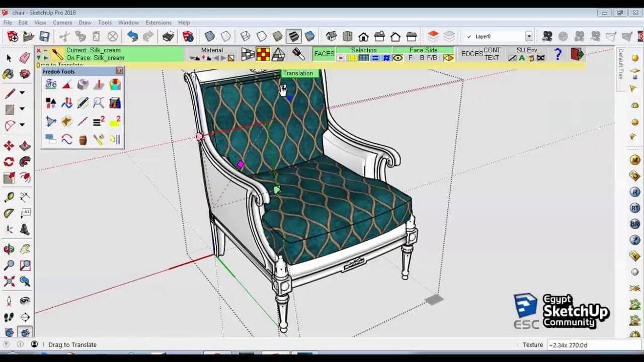Image resolution: width=644 pixels, height=362 pixels.
Task: Open the Layer0 dropdown list
Action: coord(529,36)
